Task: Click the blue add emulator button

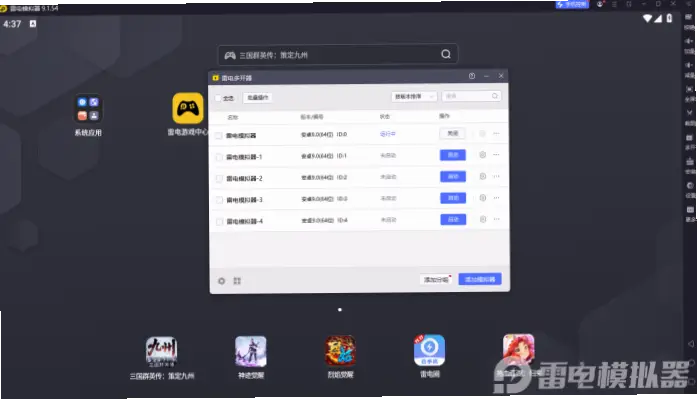Action: (x=480, y=279)
